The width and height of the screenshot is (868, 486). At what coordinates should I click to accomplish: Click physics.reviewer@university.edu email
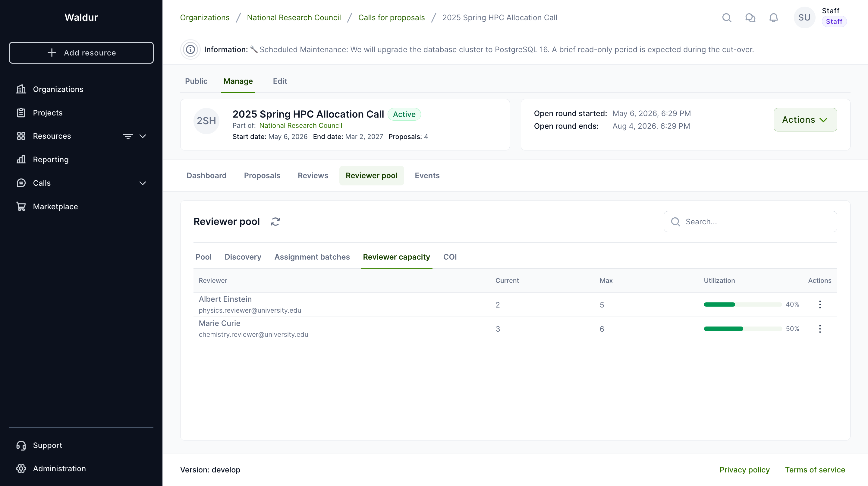(250, 310)
